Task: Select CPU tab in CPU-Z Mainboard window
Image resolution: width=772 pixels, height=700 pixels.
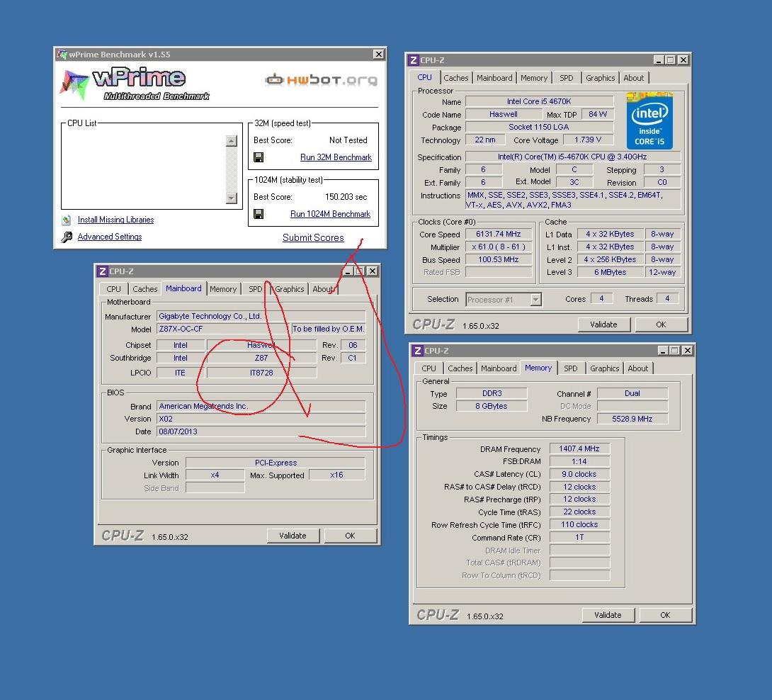Action: click(x=113, y=289)
